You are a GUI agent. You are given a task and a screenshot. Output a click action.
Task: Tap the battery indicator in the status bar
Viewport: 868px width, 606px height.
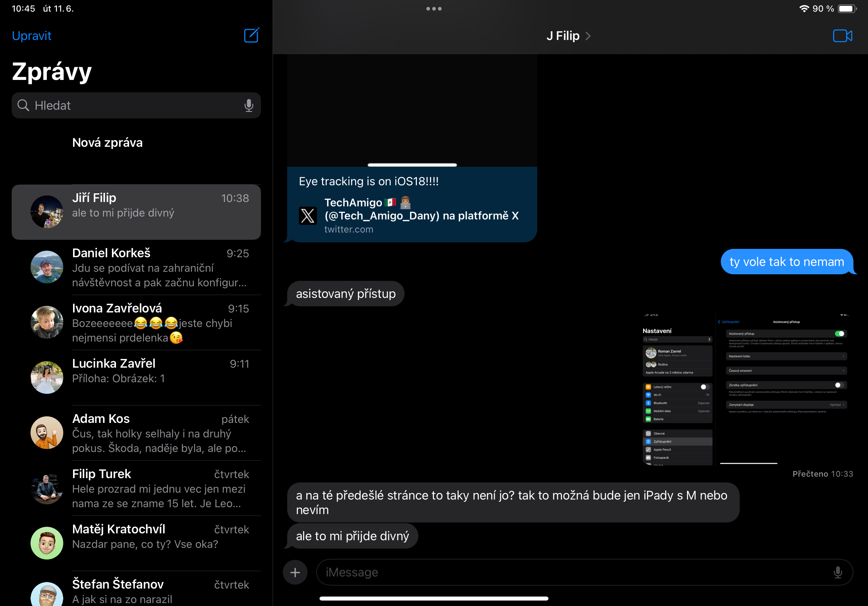pos(846,8)
